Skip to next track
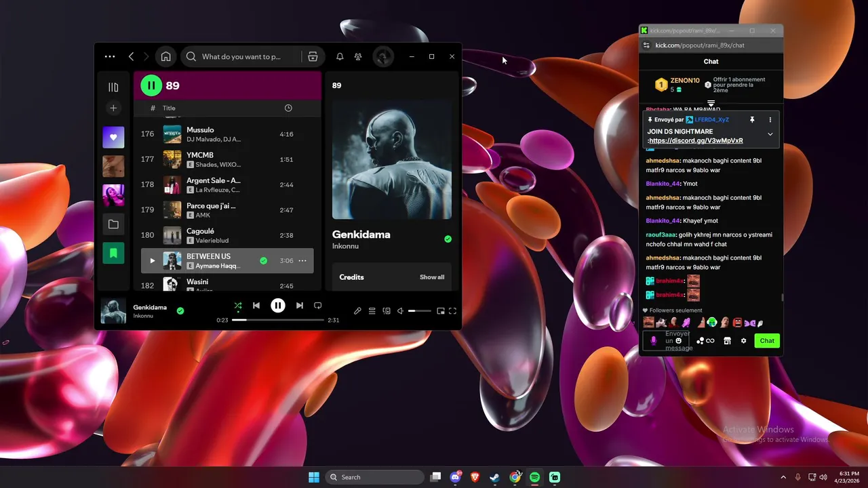 (x=300, y=306)
